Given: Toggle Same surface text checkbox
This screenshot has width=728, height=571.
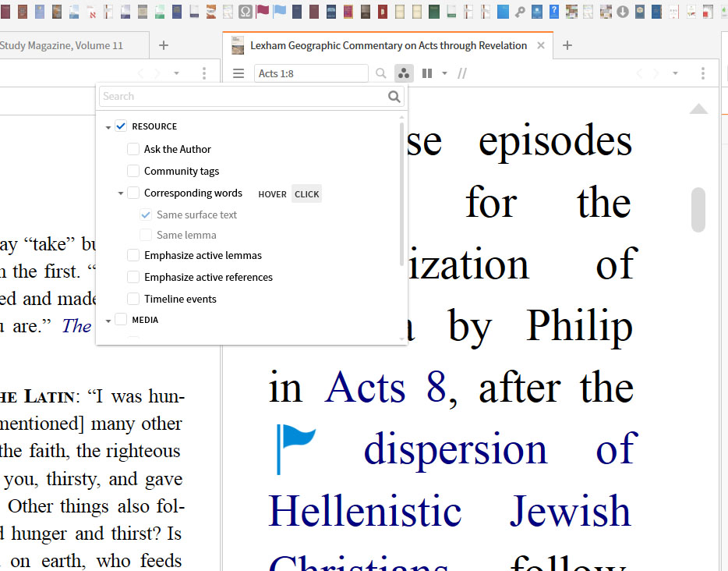Looking at the screenshot, I should click(x=146, y=215).
